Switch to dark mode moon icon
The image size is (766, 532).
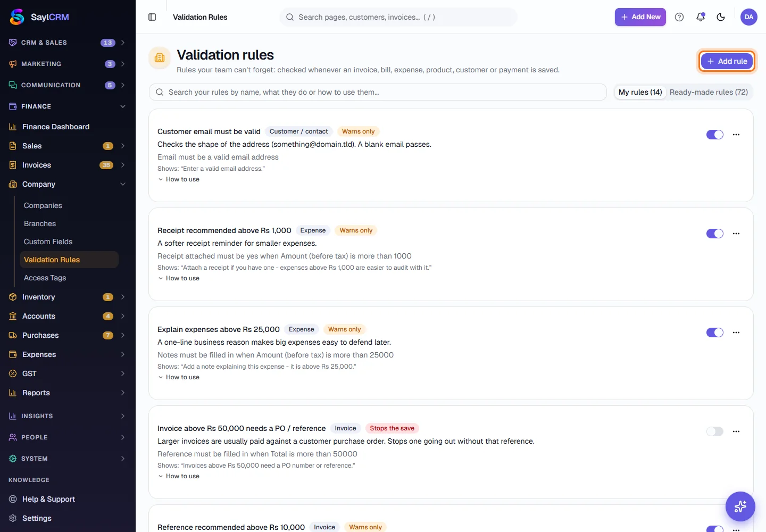click(721, 17)
